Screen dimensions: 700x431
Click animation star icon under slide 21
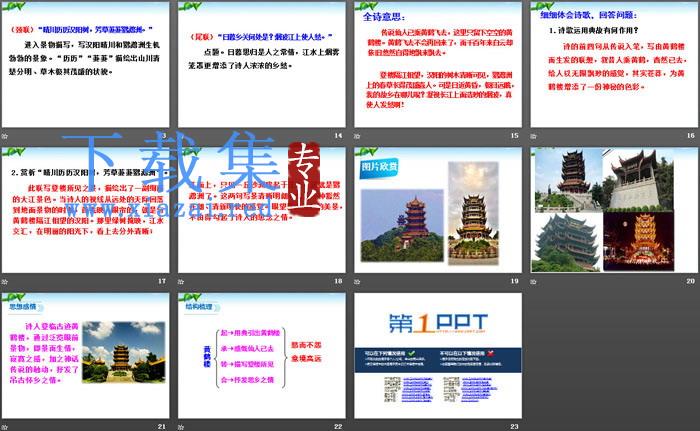[x=5, y=427]
